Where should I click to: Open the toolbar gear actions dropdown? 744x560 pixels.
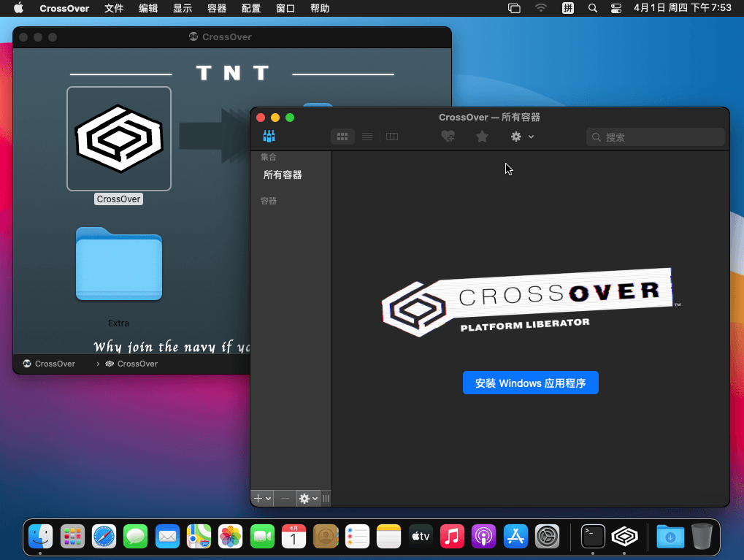[x=523, y=137]
